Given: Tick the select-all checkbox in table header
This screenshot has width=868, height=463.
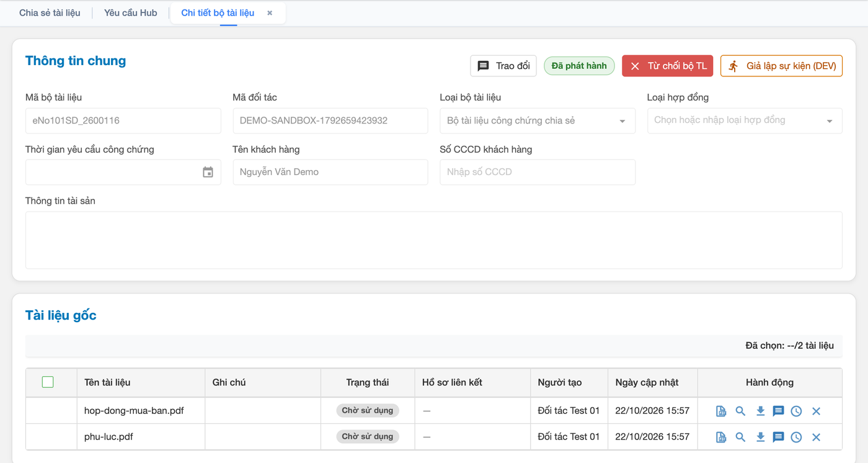Looking at the screenshot, I should pos(48,382).
